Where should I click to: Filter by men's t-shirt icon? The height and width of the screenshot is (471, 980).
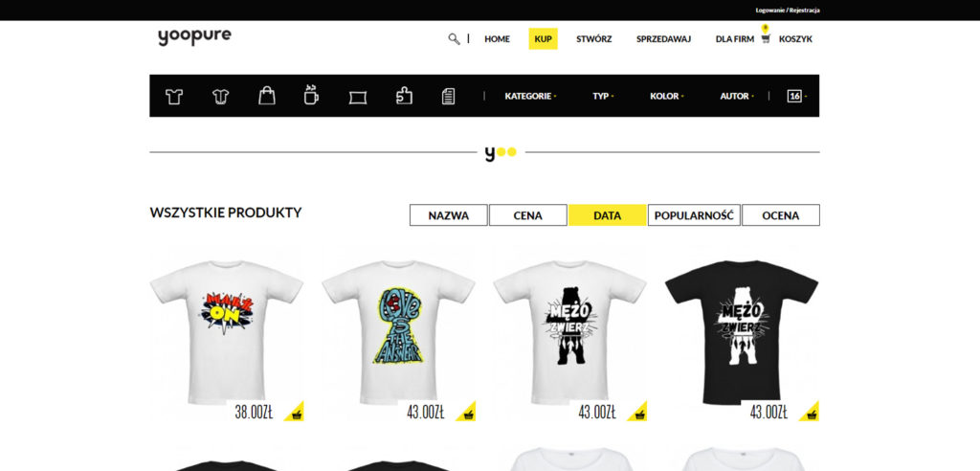(x=174, y=97)
